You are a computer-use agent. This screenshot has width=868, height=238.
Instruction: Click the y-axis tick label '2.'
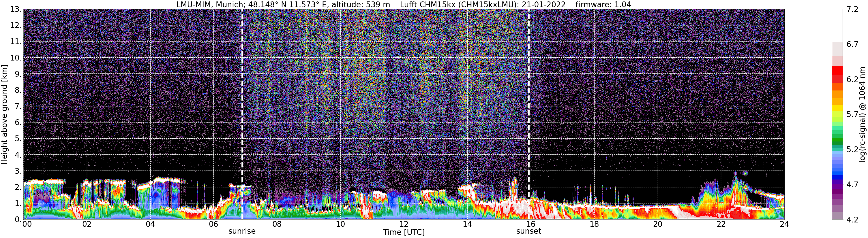[18, 187]
